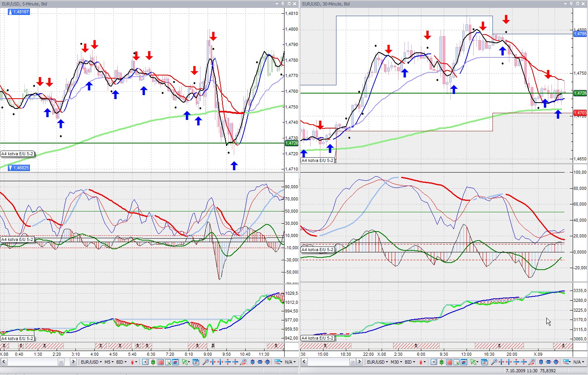Open chart properties icon in the 5-Minute chart toolbar
The image size is (588, 375).
175,362
